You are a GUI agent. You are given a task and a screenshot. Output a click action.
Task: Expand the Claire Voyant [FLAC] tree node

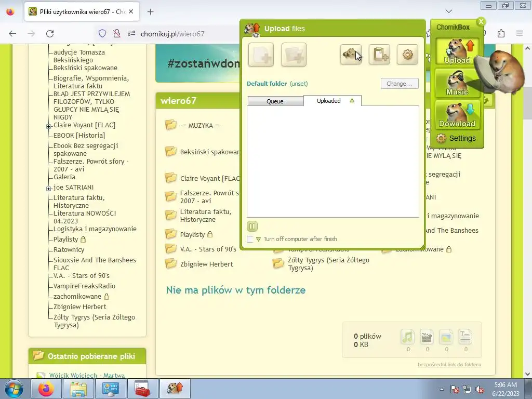(x=48, y=126)
